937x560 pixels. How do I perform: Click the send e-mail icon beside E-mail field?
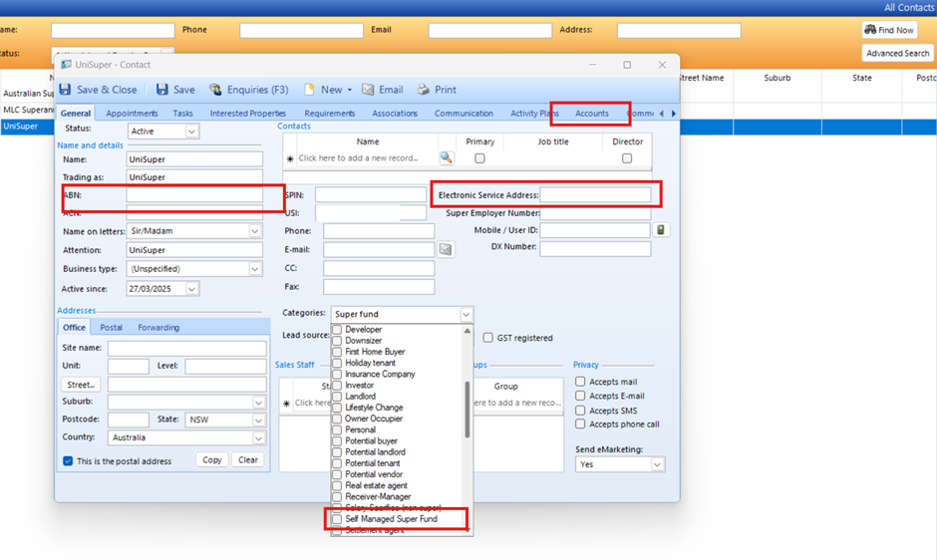click(x=446, y=249)
